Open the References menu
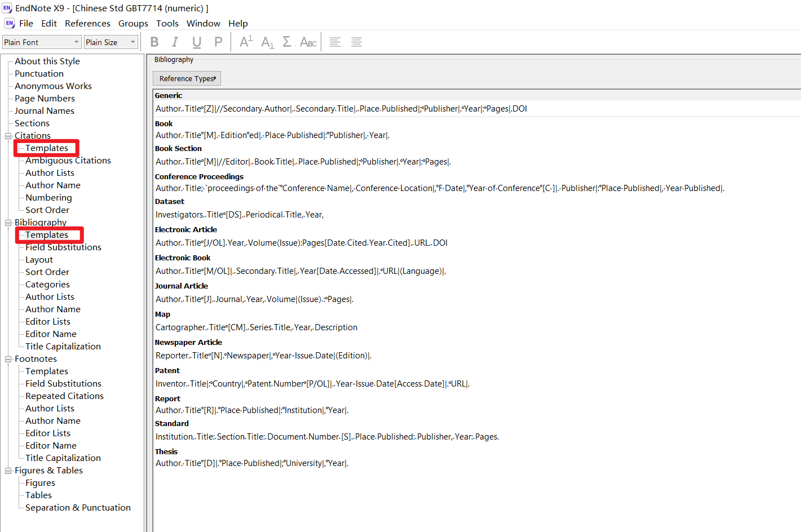This screenshot has height=532, width=801. click(x=87, y=23)
